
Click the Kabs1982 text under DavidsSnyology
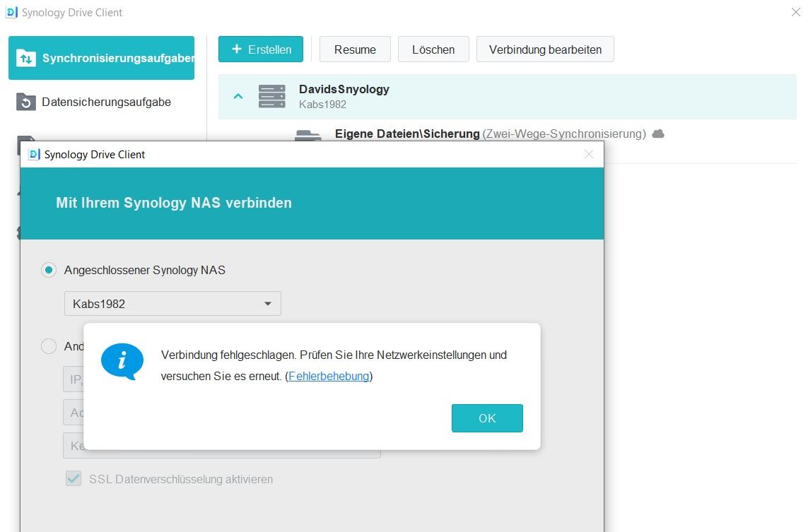coord(322,104)
